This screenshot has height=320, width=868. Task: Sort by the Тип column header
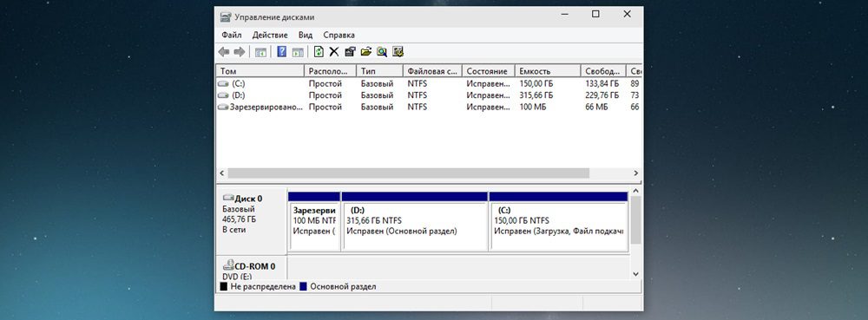(379, 71)
